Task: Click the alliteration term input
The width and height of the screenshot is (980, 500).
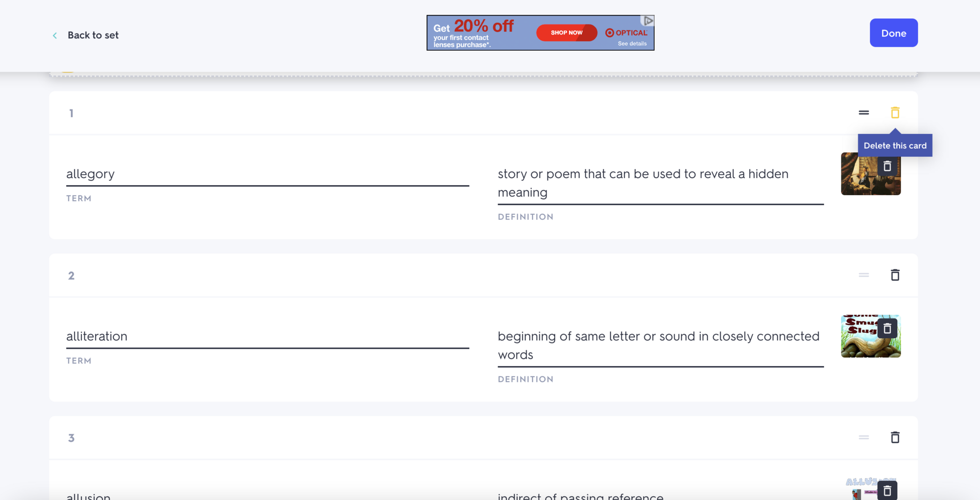Action: [x=267, y=336]
